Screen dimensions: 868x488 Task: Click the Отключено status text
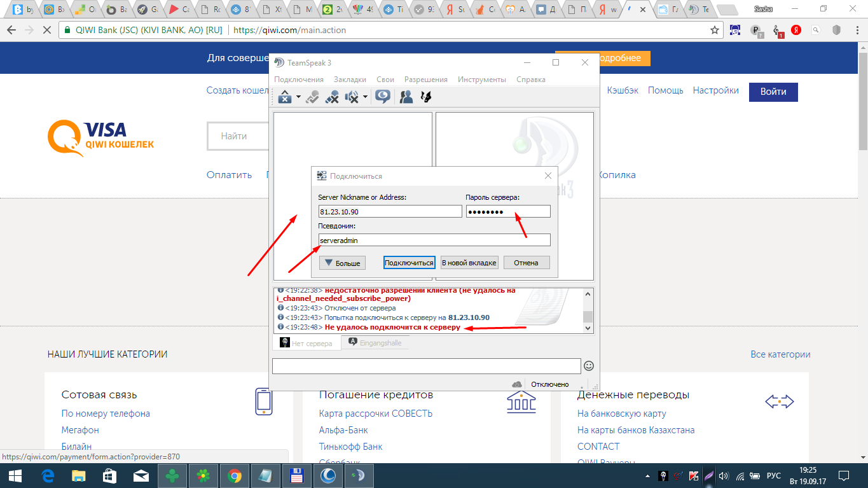[x=550, y=384]
